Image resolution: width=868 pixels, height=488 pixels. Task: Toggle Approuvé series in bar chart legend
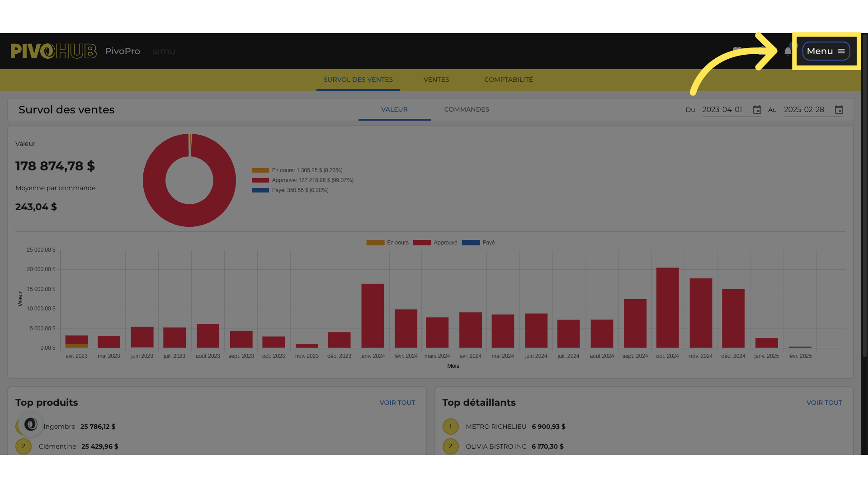point(435,243)
